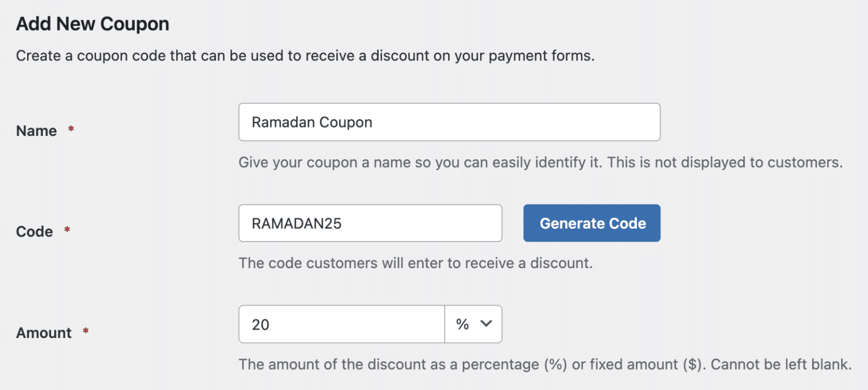Select the text Ramadan Coupon in Name field

313,122
